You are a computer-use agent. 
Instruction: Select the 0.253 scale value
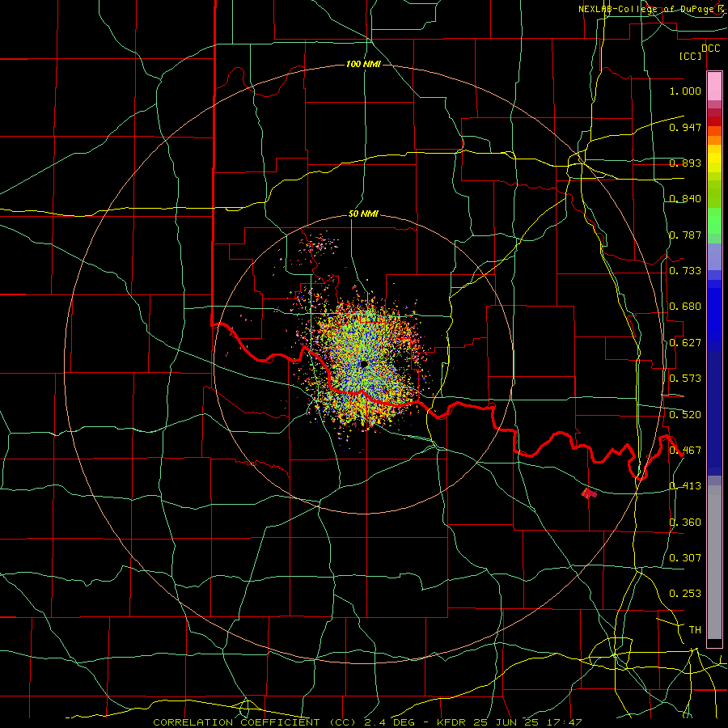[x=685, y=594]
